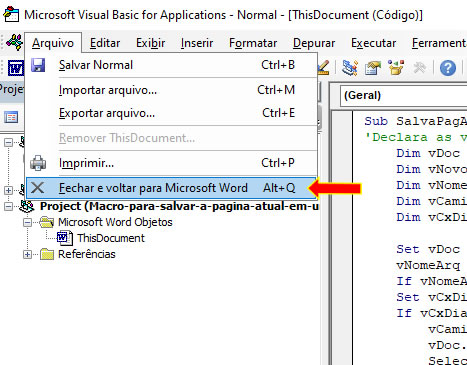
Task: Open Properties Window from toolbar icon
Action: [x=373, y=68]
